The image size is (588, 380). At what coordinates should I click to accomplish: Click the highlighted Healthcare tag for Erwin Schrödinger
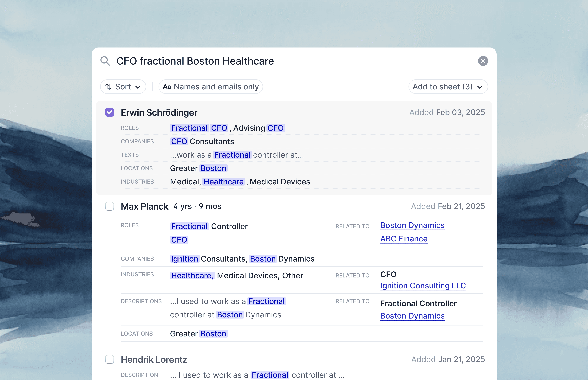click(223, 182)
